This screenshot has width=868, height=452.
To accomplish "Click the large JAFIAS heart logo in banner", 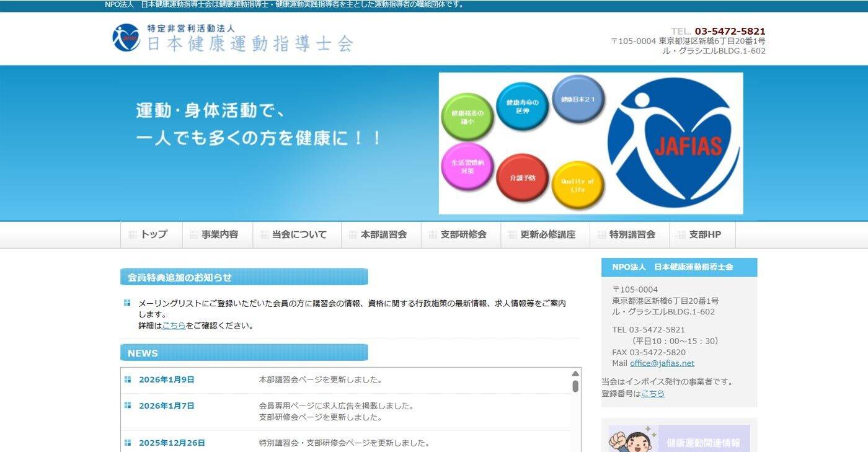I will coord(674,144).
